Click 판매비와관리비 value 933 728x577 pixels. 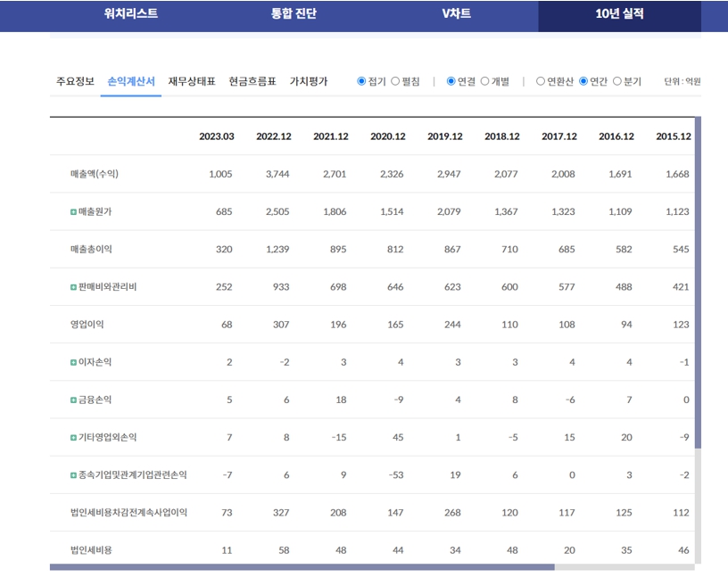pos(281,287)
